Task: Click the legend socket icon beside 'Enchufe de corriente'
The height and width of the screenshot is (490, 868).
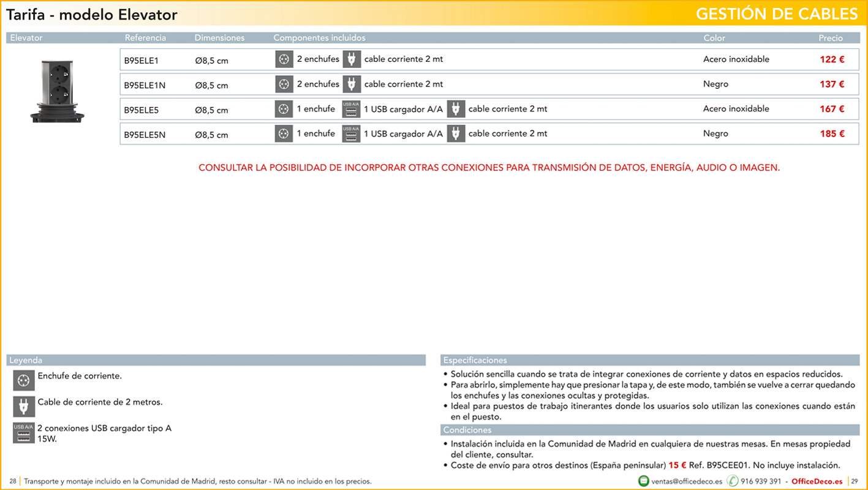Action: click(x=24, y=380)
